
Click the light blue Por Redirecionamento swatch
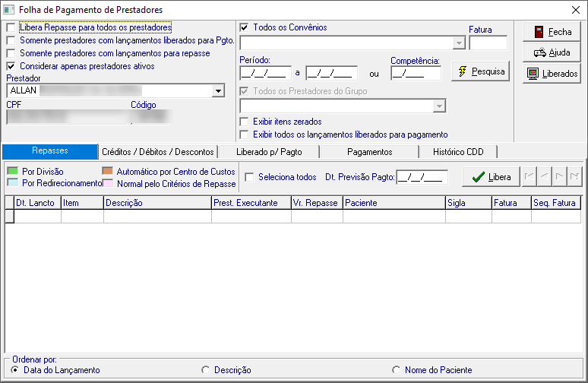[x=13, y=183]
